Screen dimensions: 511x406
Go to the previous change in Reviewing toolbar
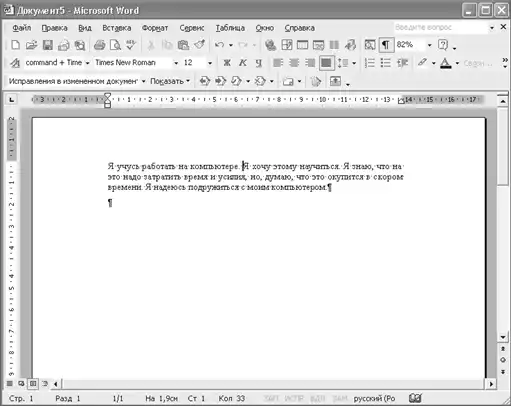pos(205,81)
